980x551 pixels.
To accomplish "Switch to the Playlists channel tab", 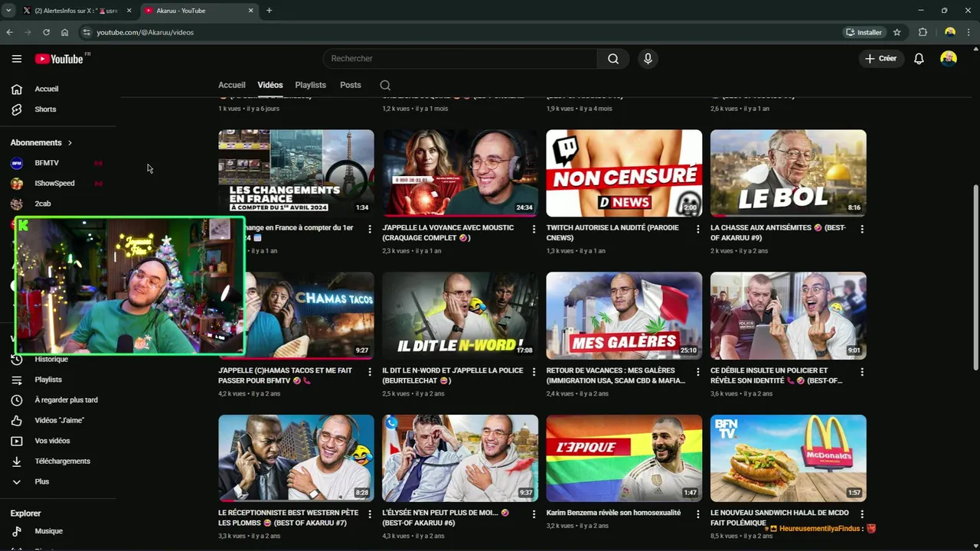I will pyautogui.click(x=310, y=85).
